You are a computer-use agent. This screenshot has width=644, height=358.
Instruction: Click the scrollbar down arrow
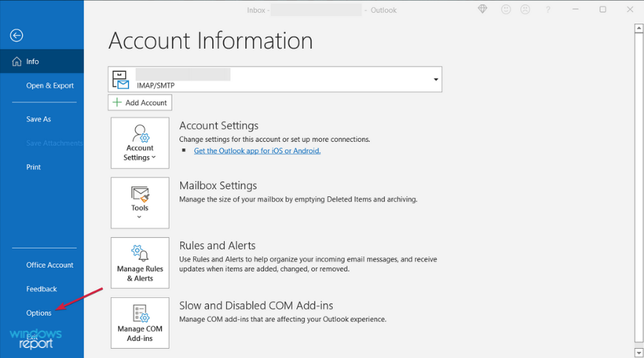click(x=638, y=352)
